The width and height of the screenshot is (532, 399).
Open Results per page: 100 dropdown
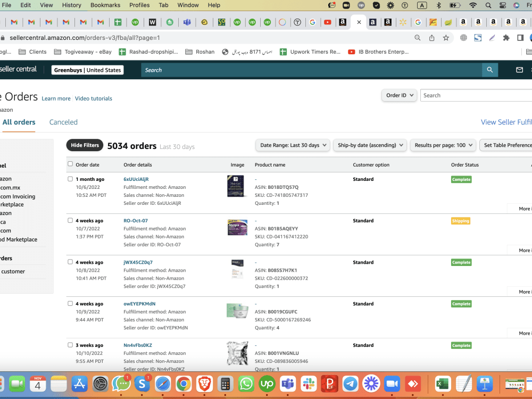[443, 145]
